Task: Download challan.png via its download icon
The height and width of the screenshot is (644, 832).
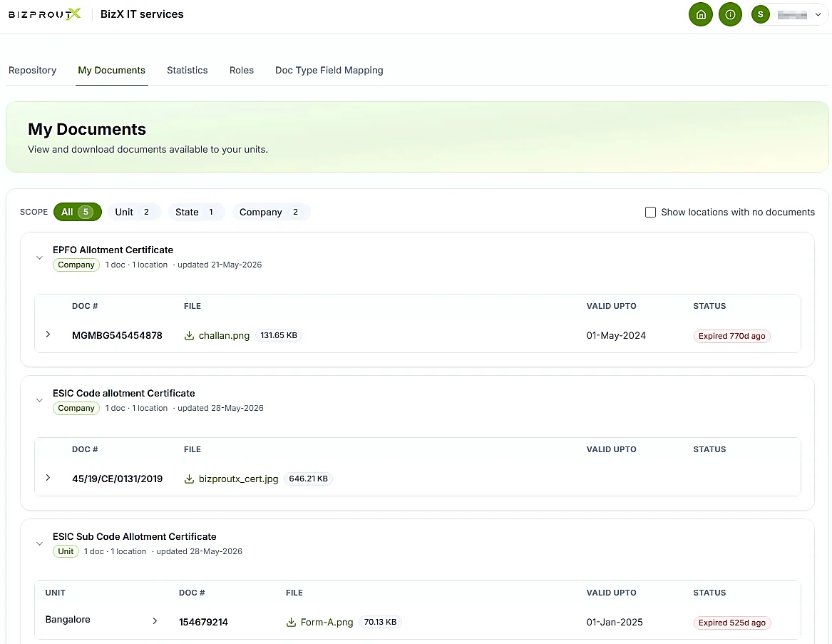Action: pos(189,335)
